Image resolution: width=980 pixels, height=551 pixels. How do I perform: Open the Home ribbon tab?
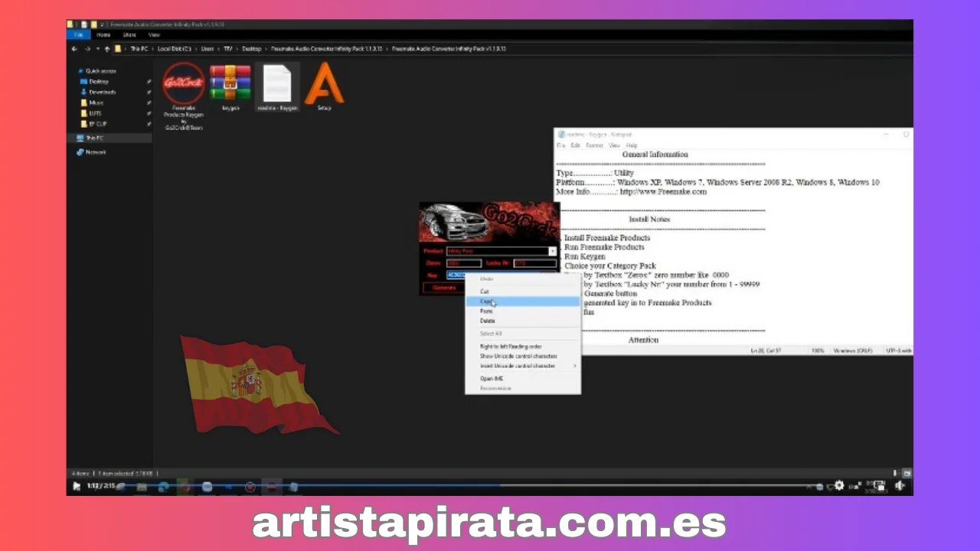pyautogui.click(x=103, y=35)
